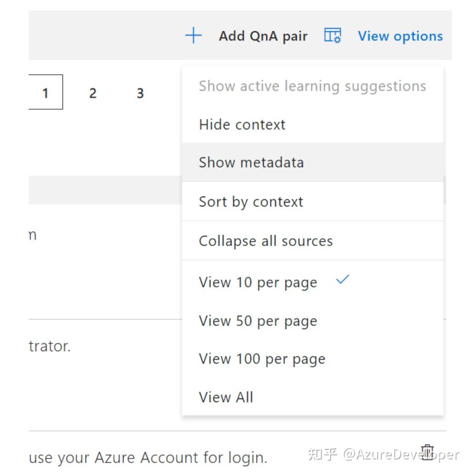Switch to View 50 per page
This screenshot has width=471, height=476.
click(258, 321)
